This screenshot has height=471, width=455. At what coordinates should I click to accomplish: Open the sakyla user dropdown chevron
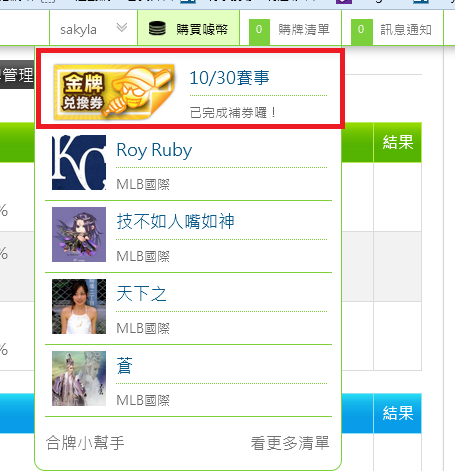tap(122, 28)
